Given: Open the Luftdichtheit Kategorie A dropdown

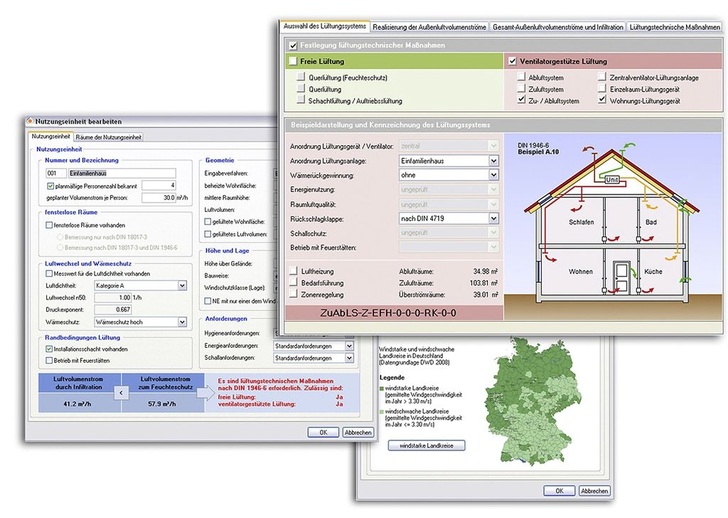Looking at the screenshot, I should 182,285.
